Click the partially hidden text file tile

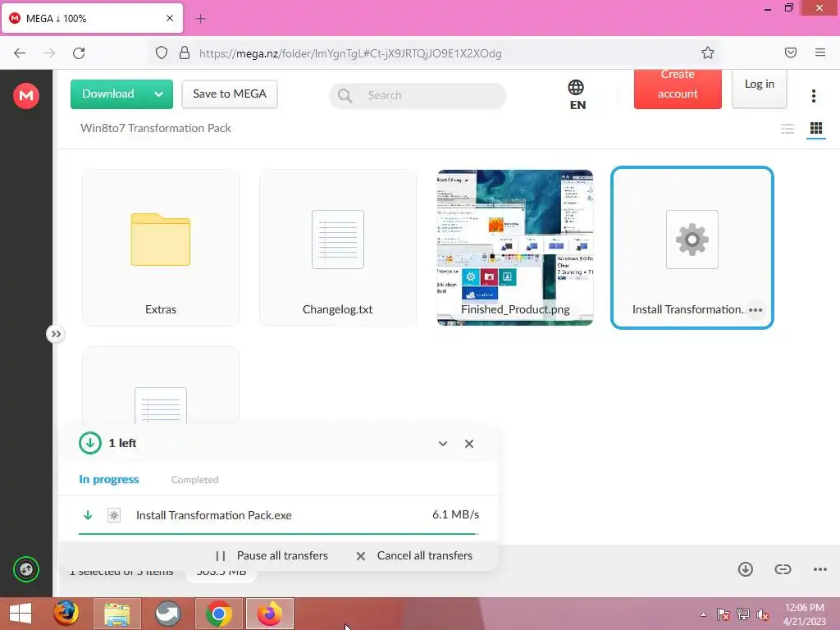161,386
